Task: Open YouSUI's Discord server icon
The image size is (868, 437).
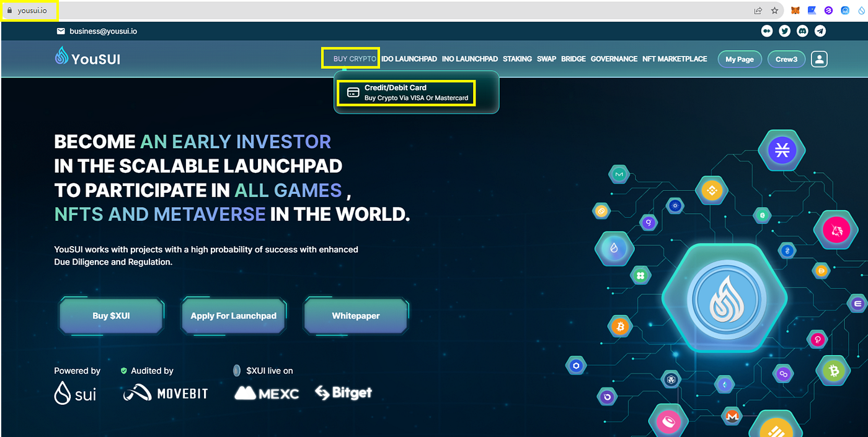Action: [x=803, y=30]
